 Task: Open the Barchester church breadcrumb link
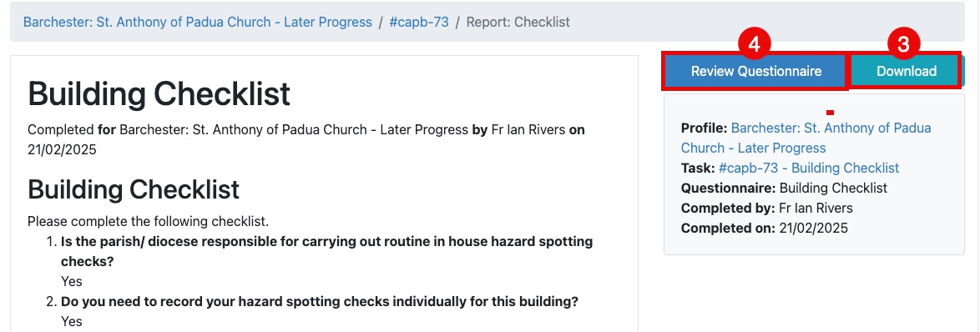pos(198,22)
